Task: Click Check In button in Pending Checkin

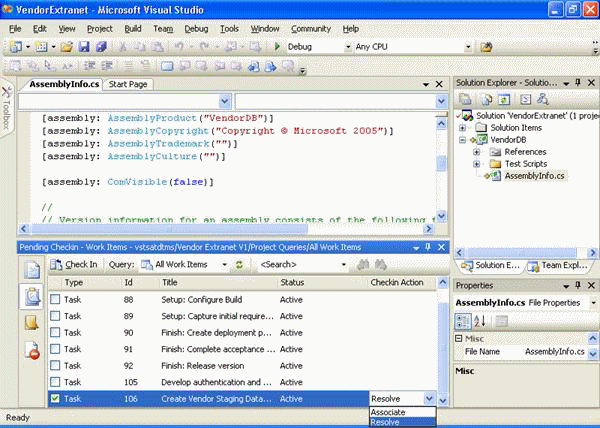Action: (x=74, y=265)
